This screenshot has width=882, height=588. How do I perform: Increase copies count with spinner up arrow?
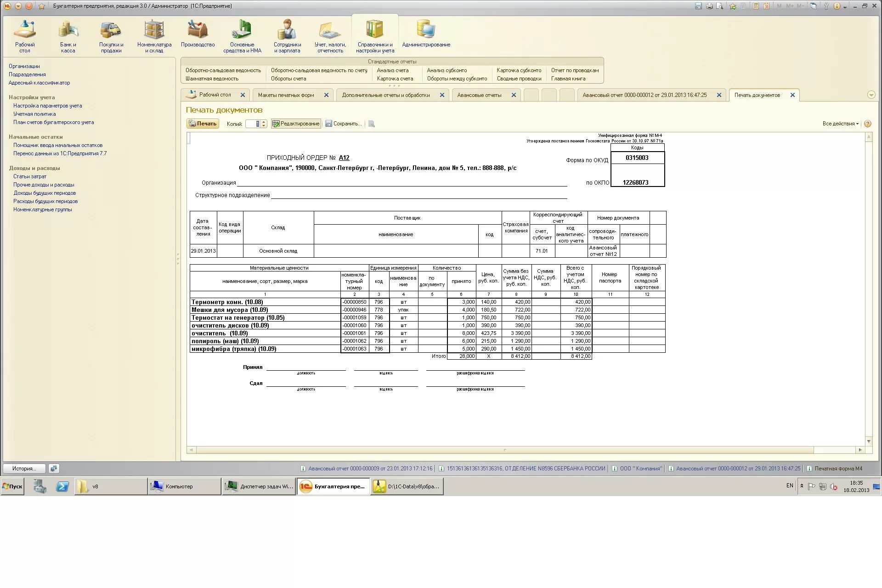tap(264, 122)
